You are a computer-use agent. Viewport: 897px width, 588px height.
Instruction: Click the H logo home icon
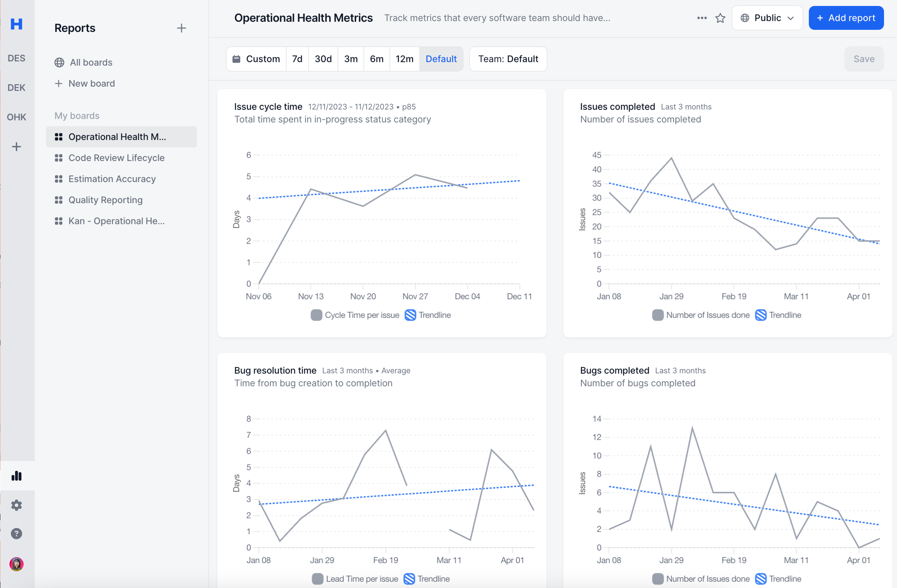click(16, 24)
